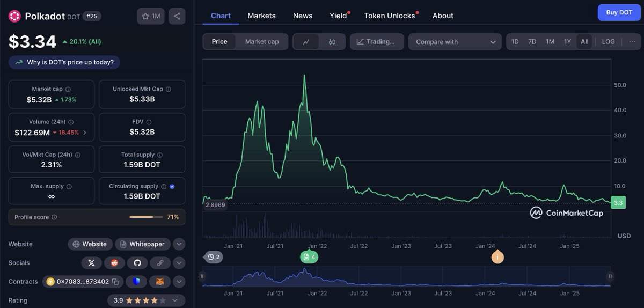Click the Profile score 71% progress bar

(146, 217)
